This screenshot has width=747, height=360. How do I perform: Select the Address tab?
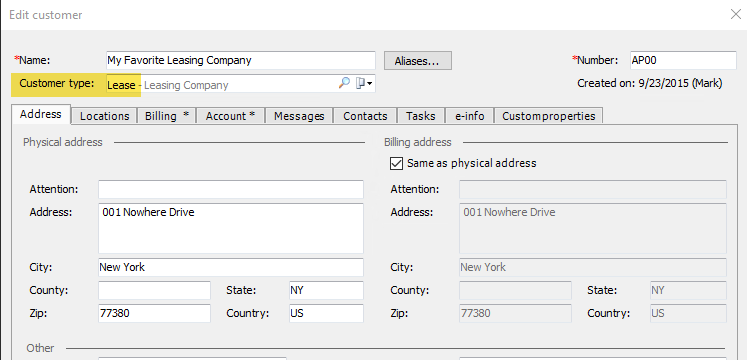click(x=40, y=114)
